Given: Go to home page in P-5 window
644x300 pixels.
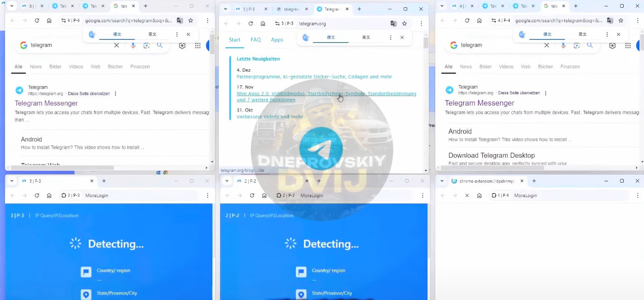Looking at the screenshot, I should pos(263,24).
